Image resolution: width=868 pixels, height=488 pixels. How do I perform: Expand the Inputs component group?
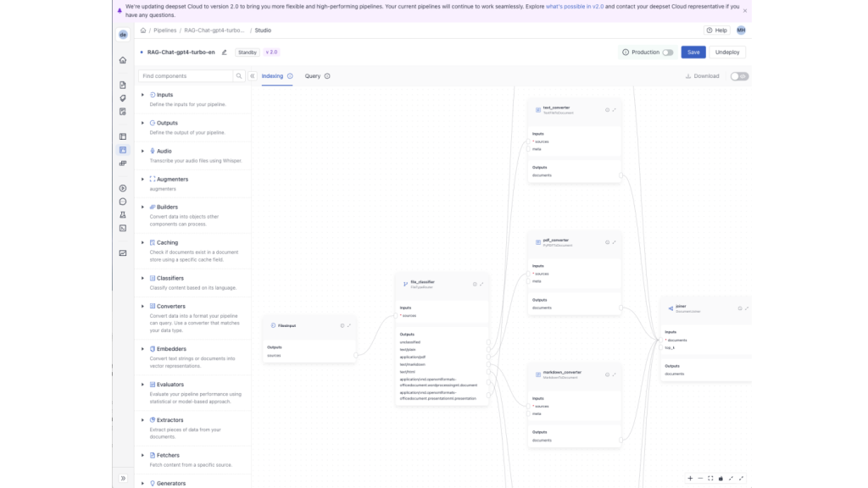(x=142, y=95)
